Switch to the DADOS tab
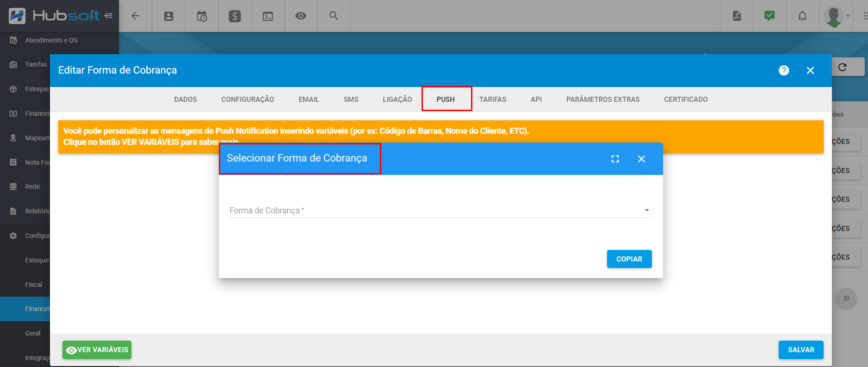The height and width of the screenshot is (367, 868). 186,100
